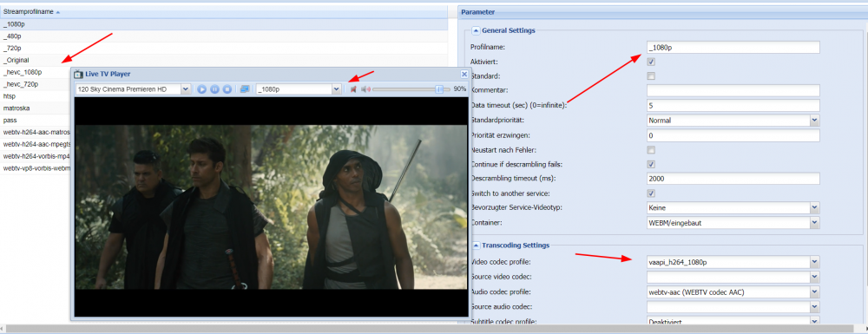868x334 pixels.
Task: Click the Live TV Player TV icon
Action: (x=79, y=74)
